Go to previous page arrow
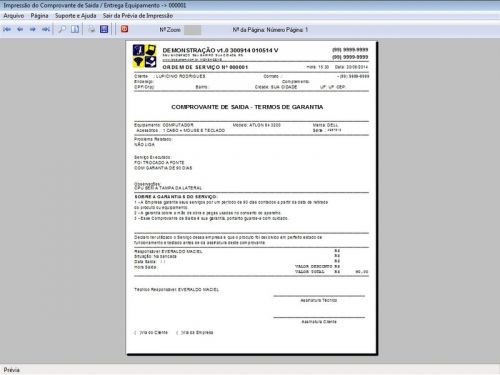500x375 pixels. tap(20, 29)
